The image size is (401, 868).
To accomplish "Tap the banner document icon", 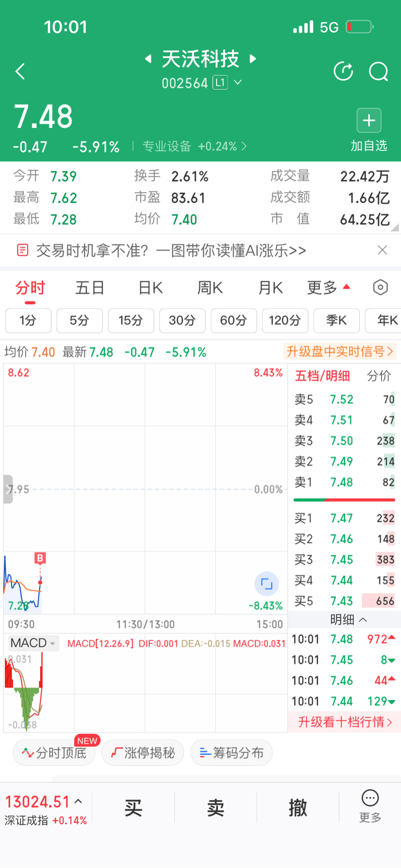I will pyautogui.click(x=22, y=250).
